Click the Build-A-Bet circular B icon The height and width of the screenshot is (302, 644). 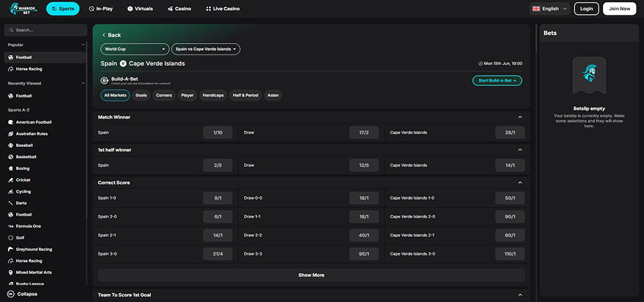tap(105, 81)
